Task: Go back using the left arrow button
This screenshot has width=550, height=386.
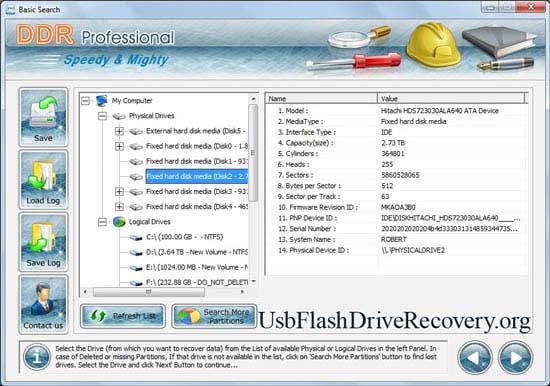Action: coord(475,358)
